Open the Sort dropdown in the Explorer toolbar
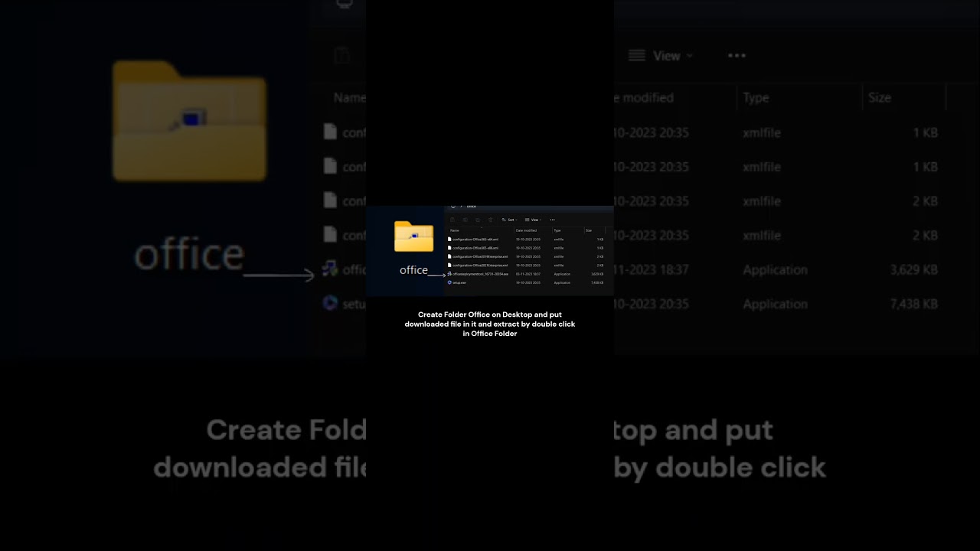The width and height of the screenshot is (980, 551). [x=509, y=220]
